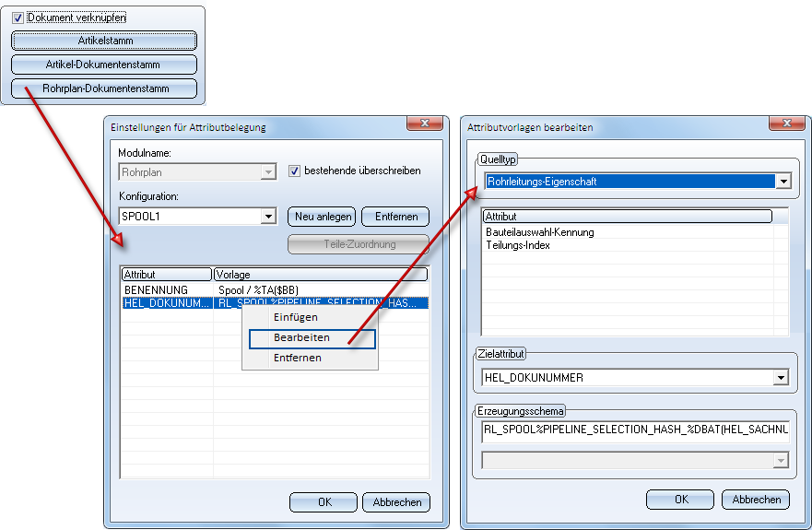
Task: Open the Quelltyp Rohrleitungs-Eigenschaft dropdown
Action: (783, 182)
